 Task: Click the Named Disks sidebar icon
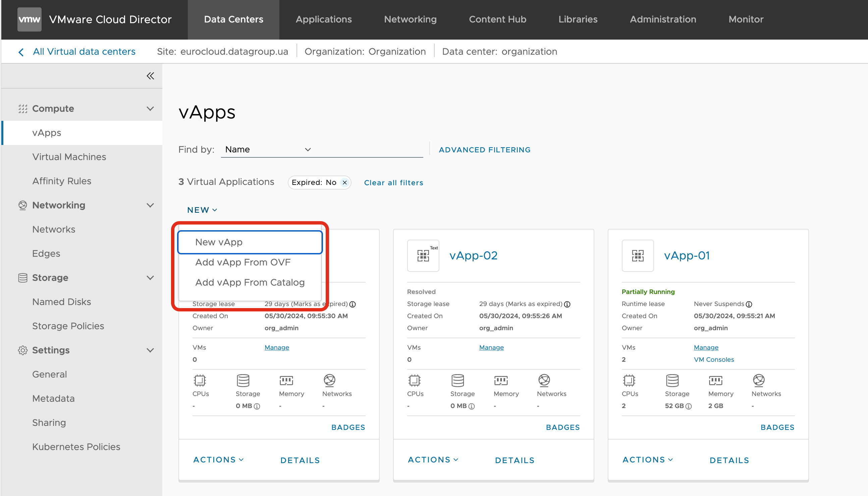(x=61, y=302)
